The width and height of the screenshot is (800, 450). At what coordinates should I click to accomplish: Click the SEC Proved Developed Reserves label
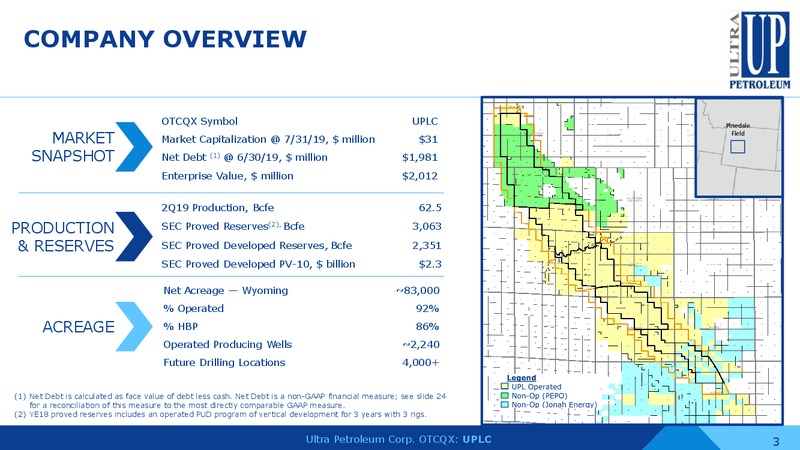[257, 245]
